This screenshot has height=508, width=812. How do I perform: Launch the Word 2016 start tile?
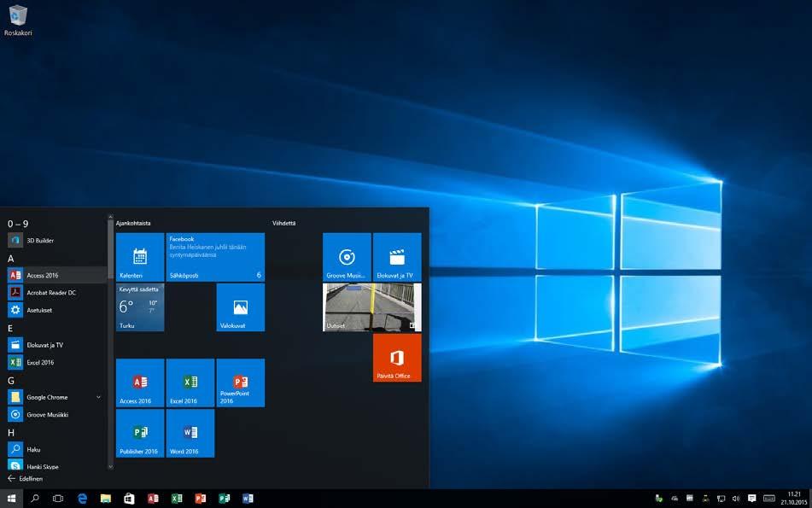190,433
